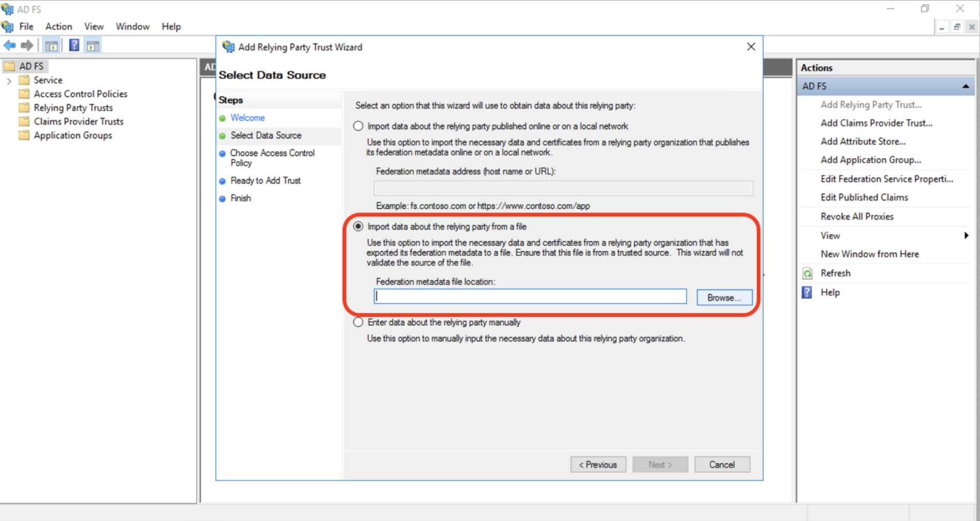Click the Access Control Policies folder icon
This screenshot has width=980, height=521.
[24, 94]
